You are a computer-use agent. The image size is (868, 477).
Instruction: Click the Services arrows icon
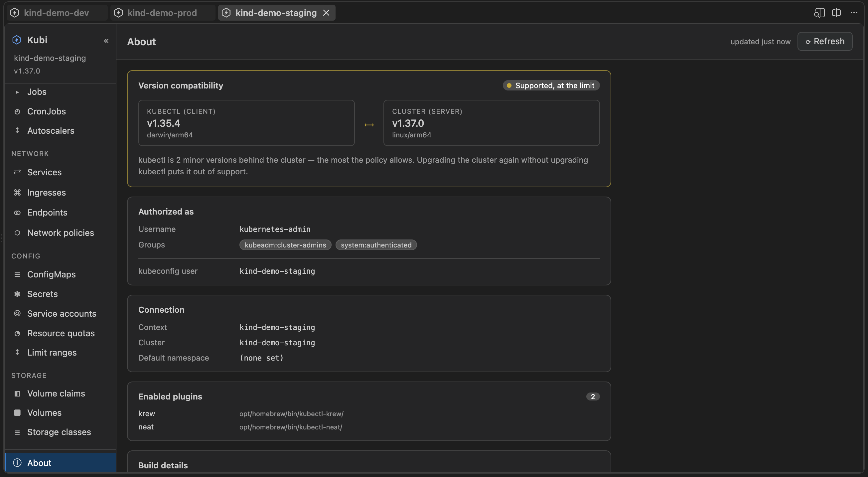[17, 172]
